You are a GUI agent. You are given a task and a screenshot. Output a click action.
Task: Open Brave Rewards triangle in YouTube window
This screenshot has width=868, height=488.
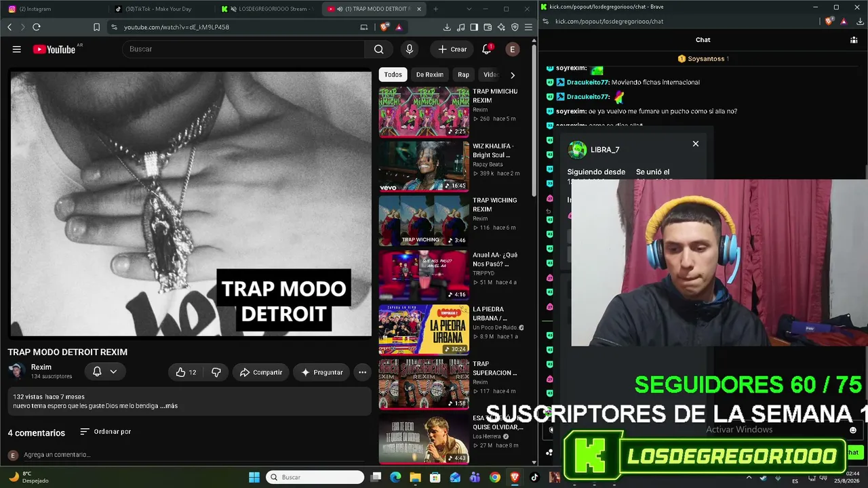(x=399, y=27)
